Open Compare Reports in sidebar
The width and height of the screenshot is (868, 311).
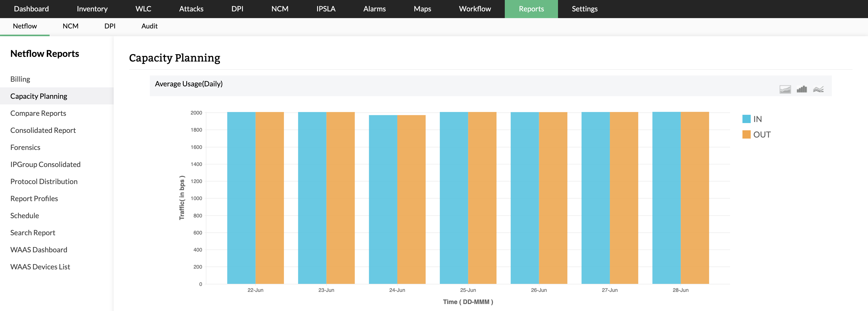(x=38, y=113)
